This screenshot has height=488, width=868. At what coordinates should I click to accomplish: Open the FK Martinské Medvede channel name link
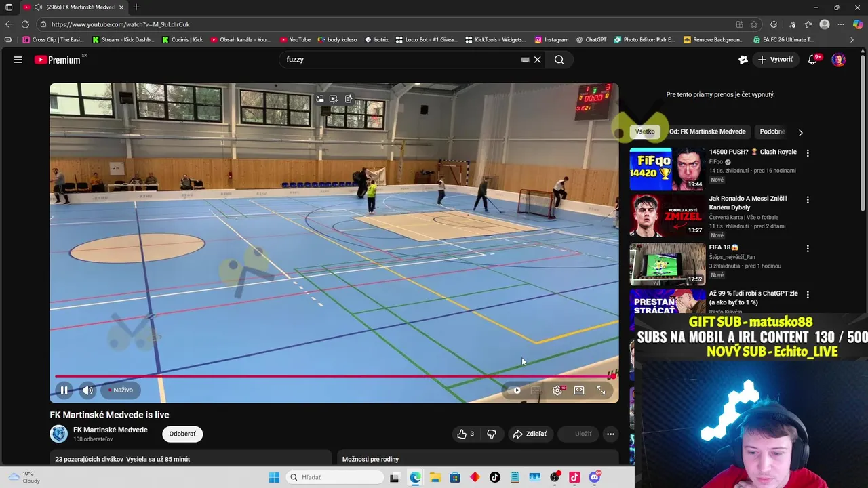coord(111,430)
